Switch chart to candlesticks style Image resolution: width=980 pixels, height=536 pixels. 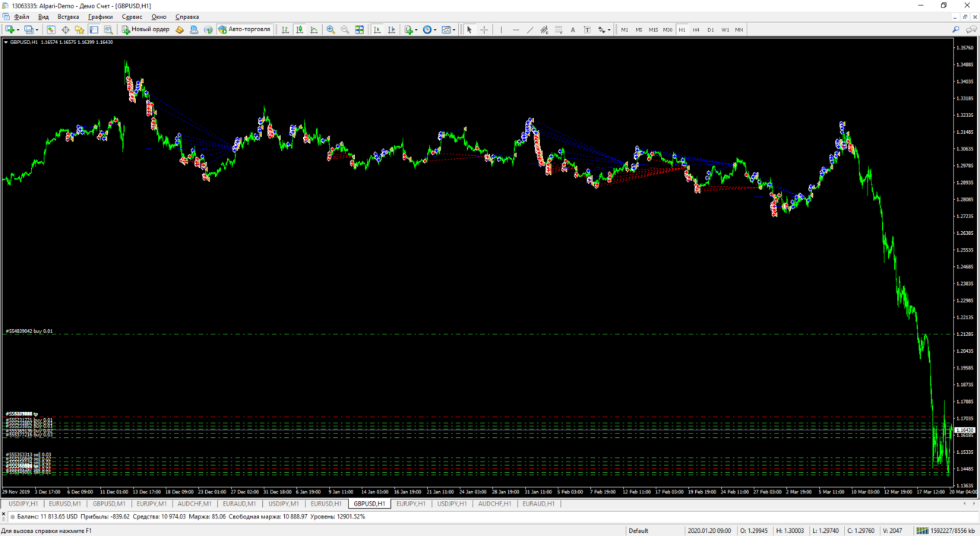pyautogui.click(x=300, y=30)
